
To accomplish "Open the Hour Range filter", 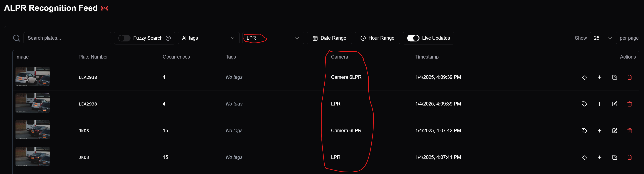I will 377,38.
